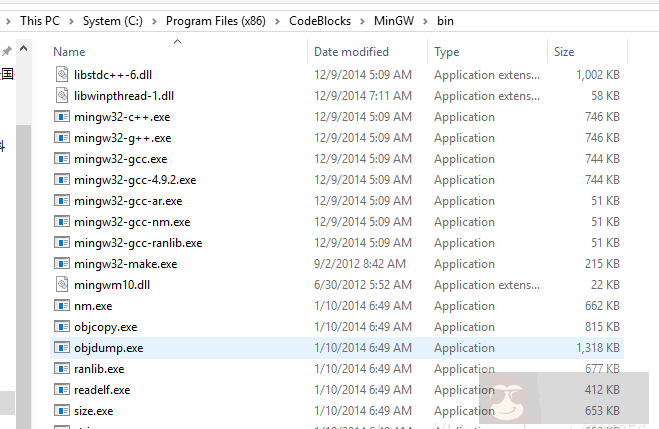Select file name libstdc++-6.dll

(x=113, y=75)
